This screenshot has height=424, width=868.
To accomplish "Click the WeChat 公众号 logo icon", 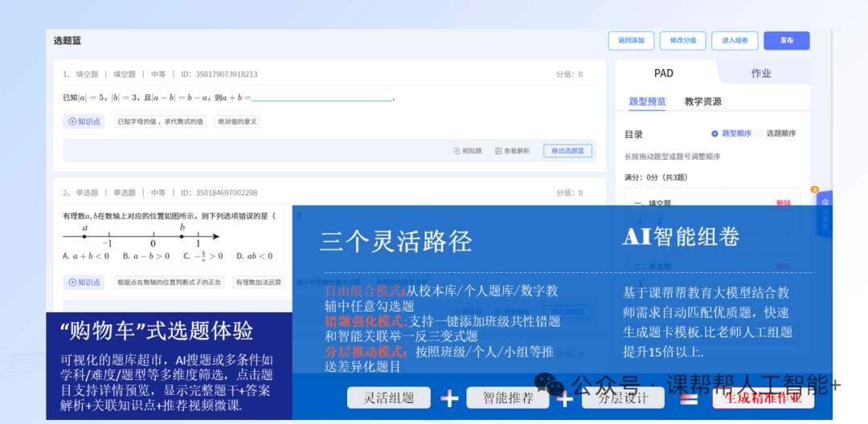I will [551, 385].
